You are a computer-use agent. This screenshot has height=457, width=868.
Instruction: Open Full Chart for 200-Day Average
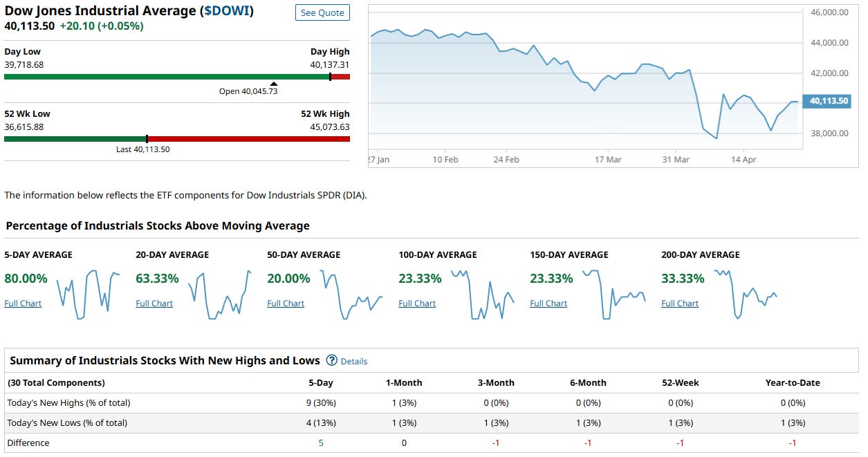click(x=680, y=304)
